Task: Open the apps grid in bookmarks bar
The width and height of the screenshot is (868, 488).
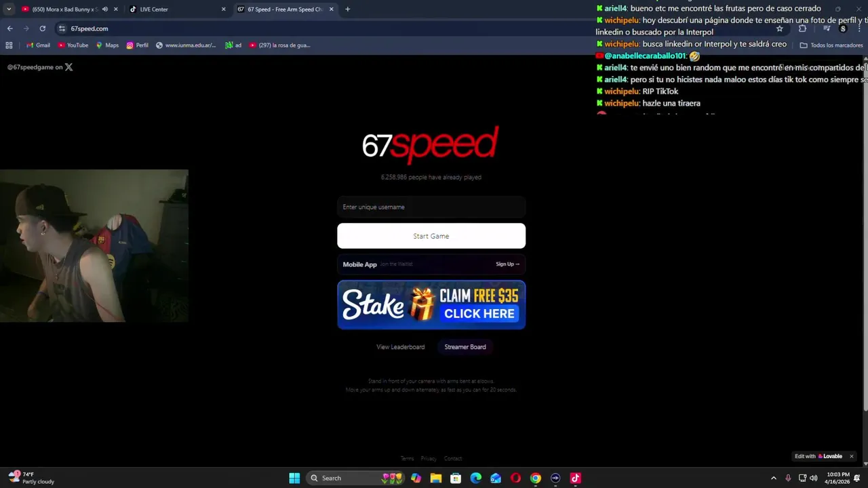Action: pos(9,45)
